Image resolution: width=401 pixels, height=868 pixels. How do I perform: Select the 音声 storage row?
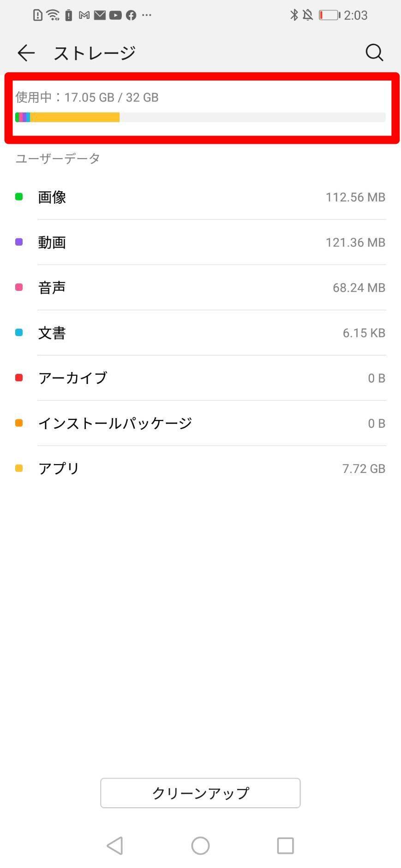(200, 288)
